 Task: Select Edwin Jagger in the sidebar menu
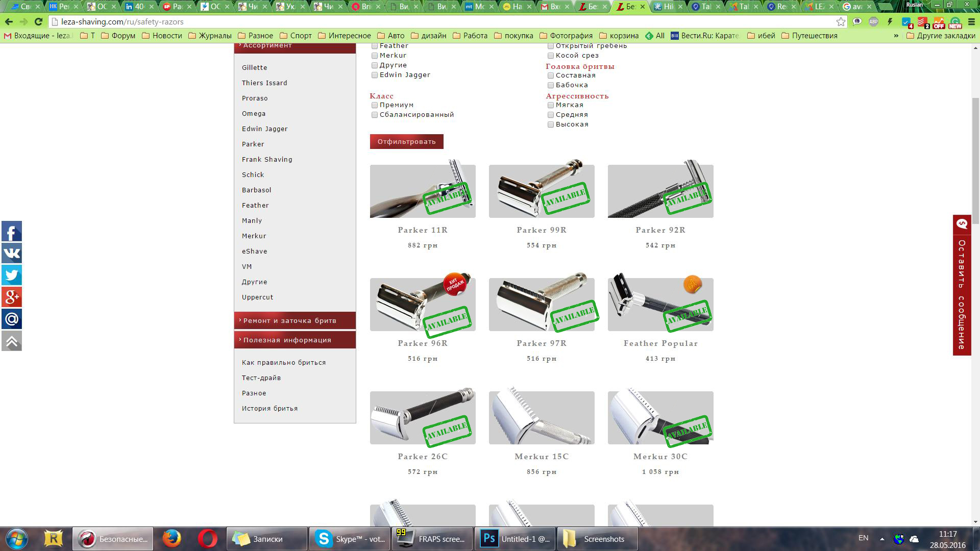pyautogui.click(x=264, y=129)
